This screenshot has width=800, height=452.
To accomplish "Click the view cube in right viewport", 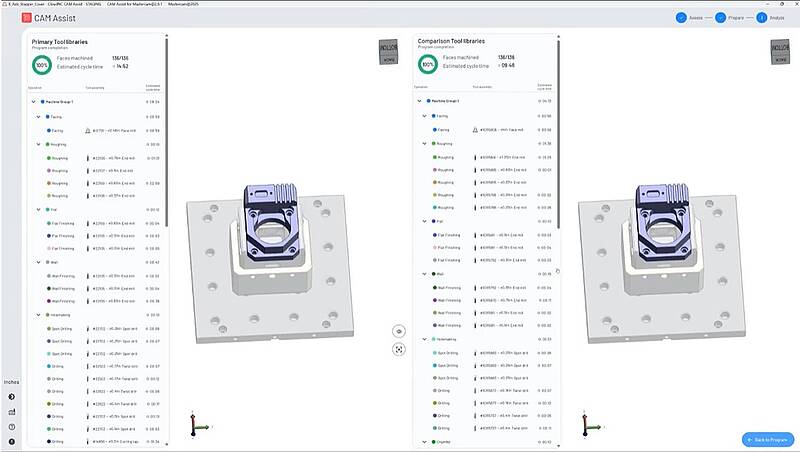I will (x=780, y=52).
